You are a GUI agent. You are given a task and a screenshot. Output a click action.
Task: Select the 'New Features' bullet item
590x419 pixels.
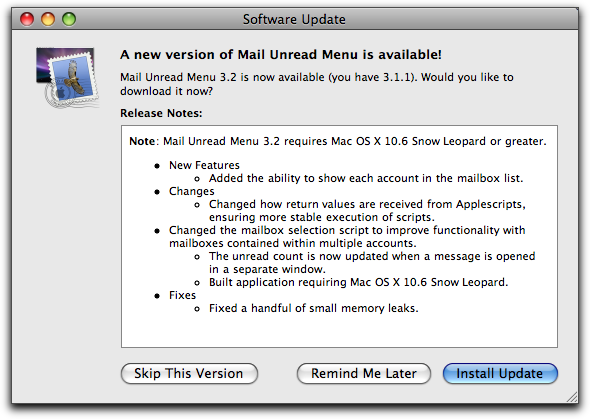click(x=204, y=165)
